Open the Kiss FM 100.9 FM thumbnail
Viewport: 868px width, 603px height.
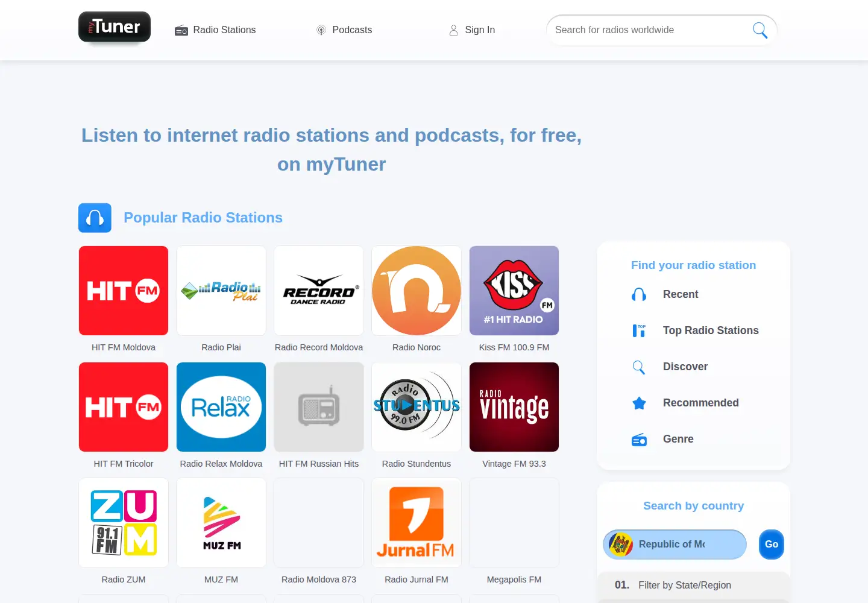coord(514,291)
